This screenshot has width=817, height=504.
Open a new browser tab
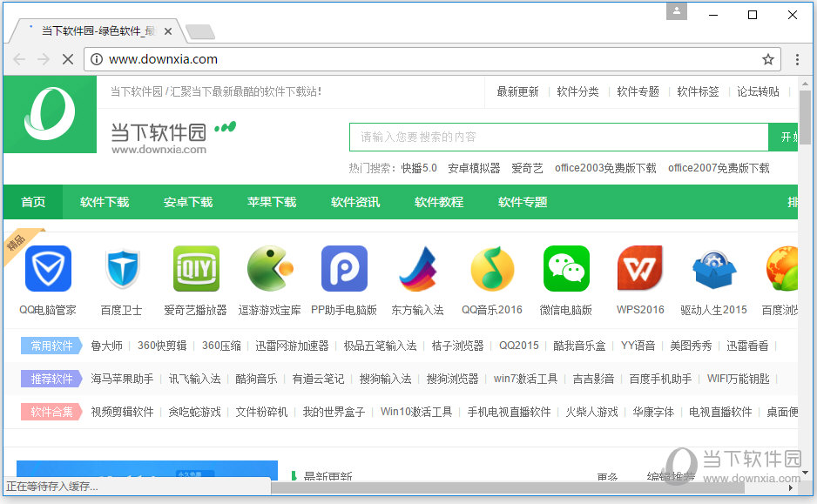point(200,31)
